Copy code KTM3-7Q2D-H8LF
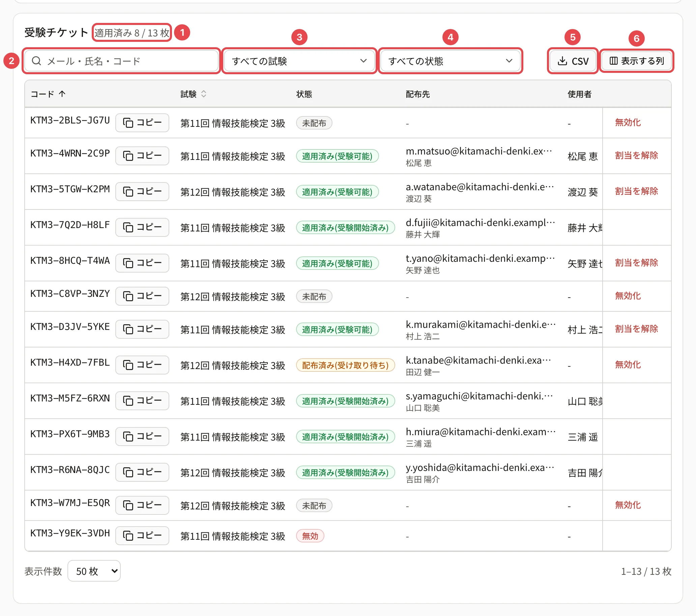This screenshot has height=616, width=696. (x=142, y=227)
